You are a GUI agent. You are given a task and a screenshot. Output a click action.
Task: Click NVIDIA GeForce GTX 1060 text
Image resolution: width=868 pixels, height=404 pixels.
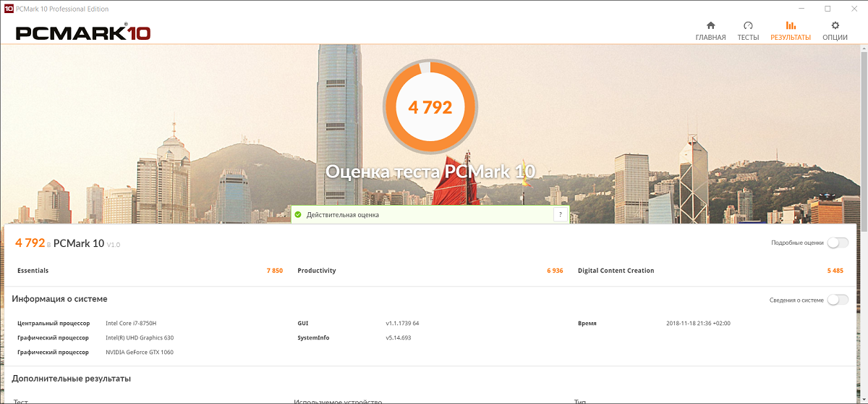140,353
